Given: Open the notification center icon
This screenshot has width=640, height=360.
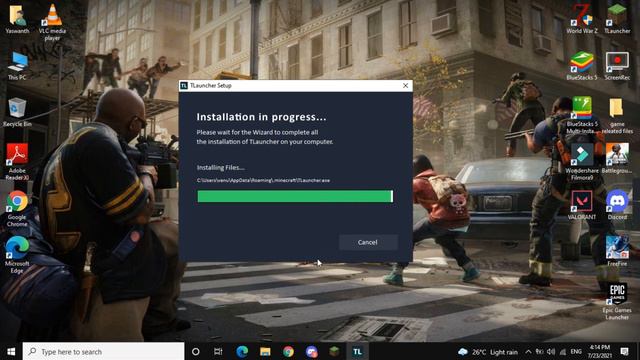Looking at the screenshot, I should click(624, 351).
